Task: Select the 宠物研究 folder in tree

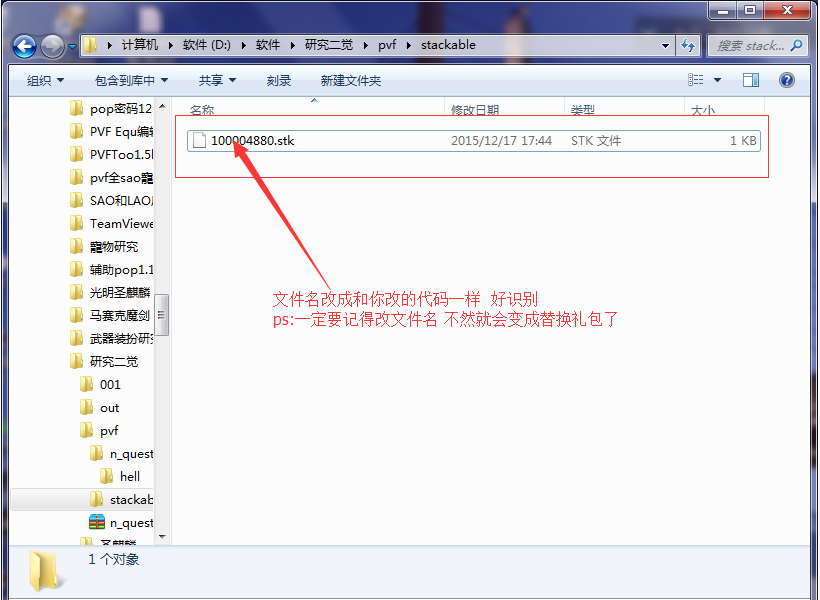Action: point(113,246)
